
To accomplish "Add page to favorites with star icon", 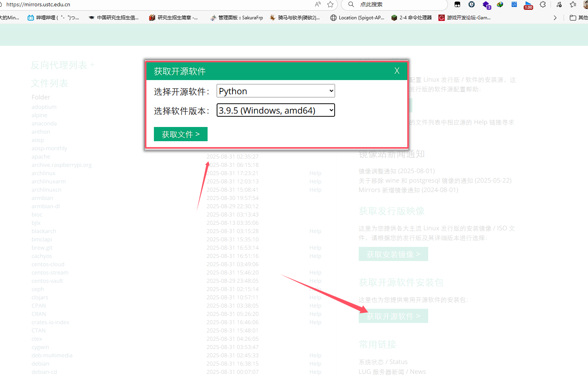I will [330, 4].
